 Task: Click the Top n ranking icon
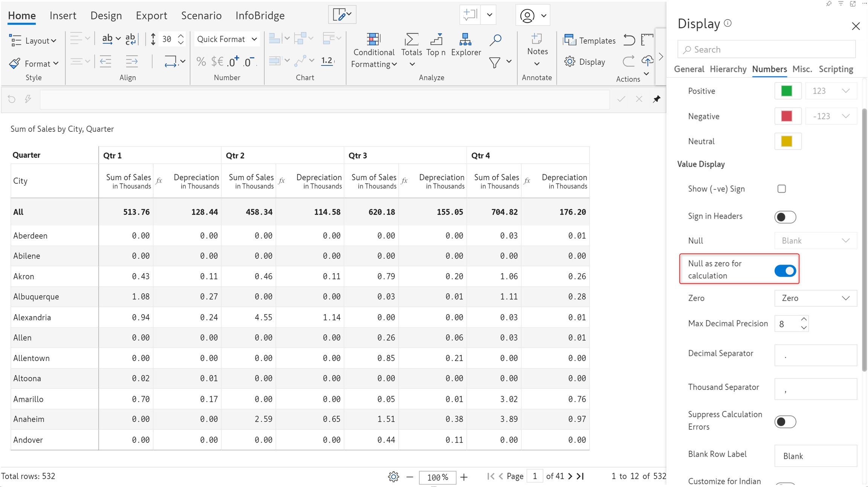point(436,40)
